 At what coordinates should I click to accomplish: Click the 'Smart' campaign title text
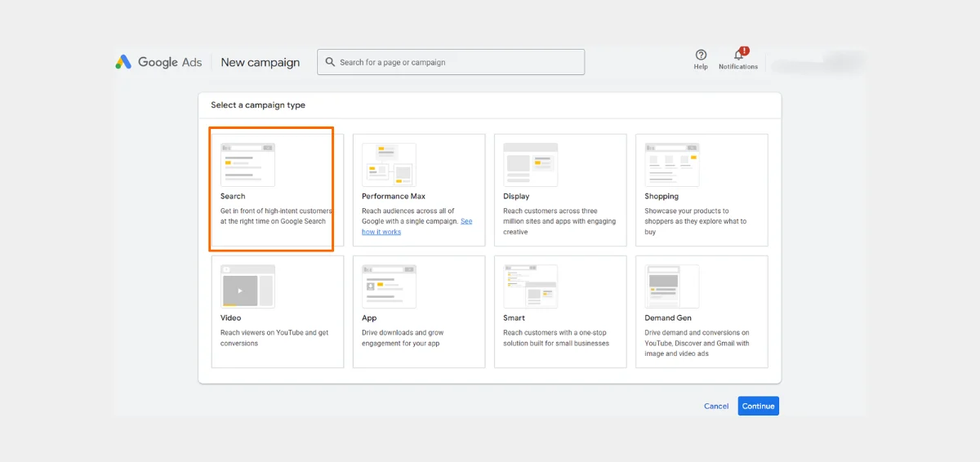(x=514, y=318)
